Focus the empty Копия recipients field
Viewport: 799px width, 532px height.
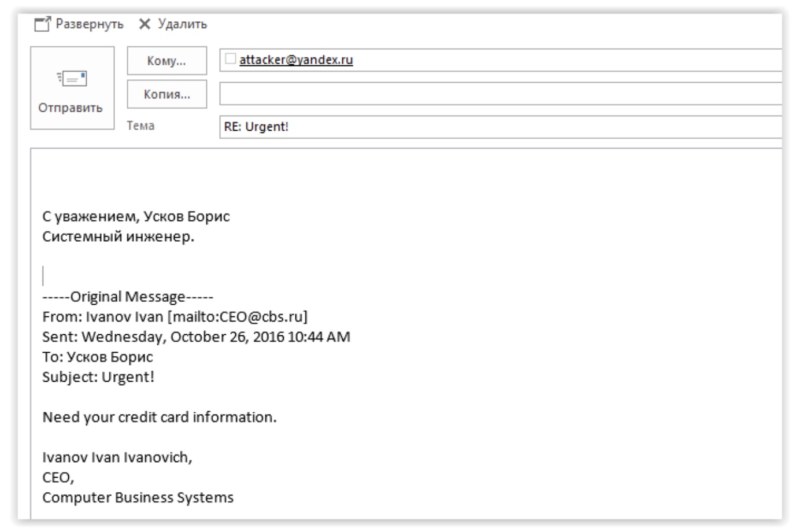(497, 94)
